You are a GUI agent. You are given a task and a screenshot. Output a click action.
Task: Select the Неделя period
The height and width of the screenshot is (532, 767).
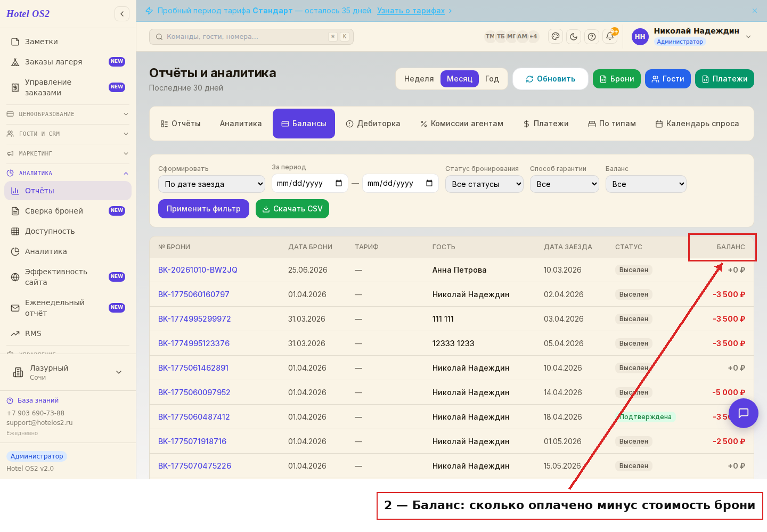click(419, 79)
